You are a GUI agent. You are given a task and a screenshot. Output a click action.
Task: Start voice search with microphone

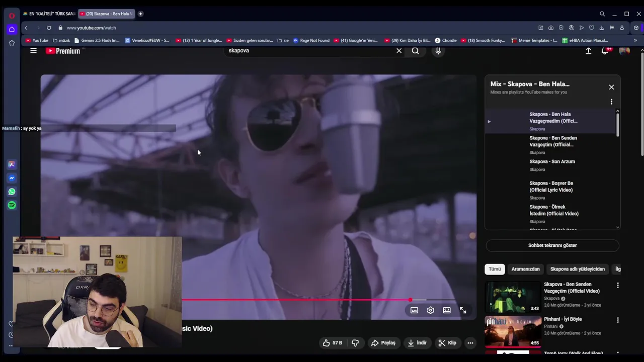438,50
